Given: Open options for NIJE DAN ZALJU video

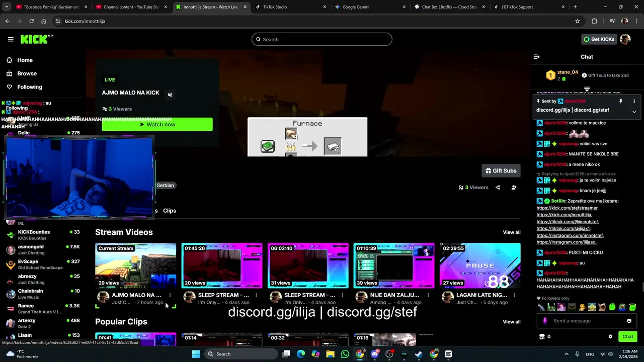Looking at the screenshot, I should pyautogui.click(x=428, y=295).
